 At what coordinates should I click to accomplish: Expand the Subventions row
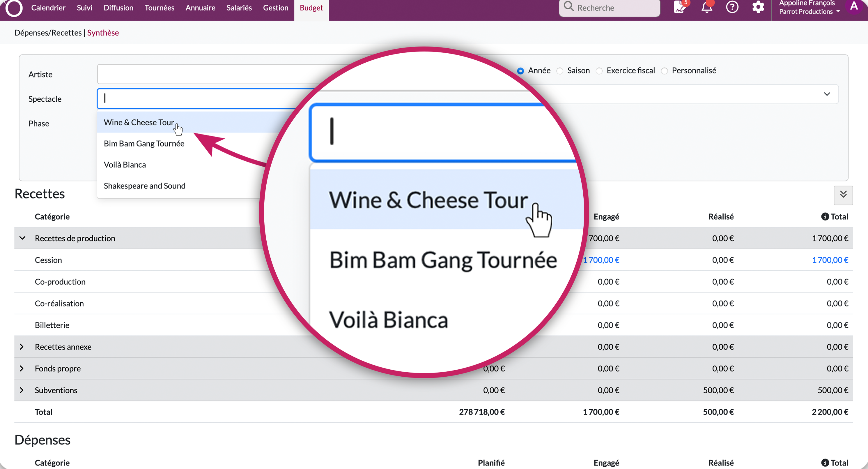(22, 390)
